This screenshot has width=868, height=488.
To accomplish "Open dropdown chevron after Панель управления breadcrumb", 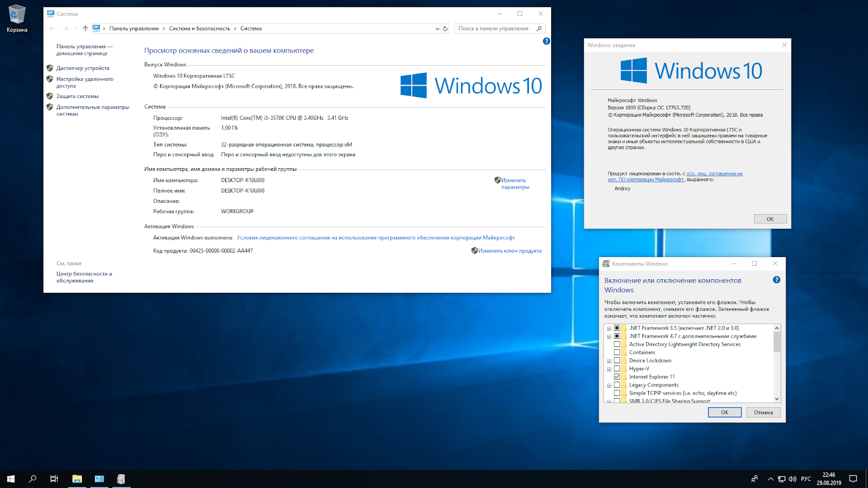I will point(164,29).
